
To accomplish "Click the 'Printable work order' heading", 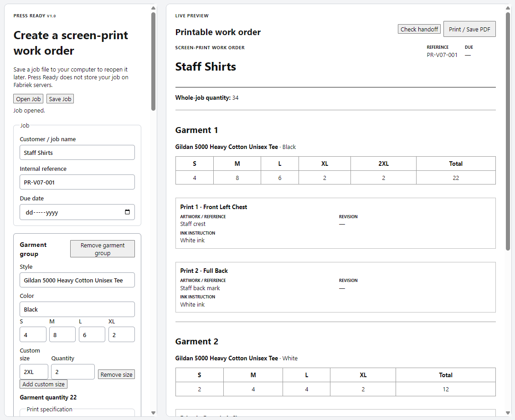I will point(218,32).
